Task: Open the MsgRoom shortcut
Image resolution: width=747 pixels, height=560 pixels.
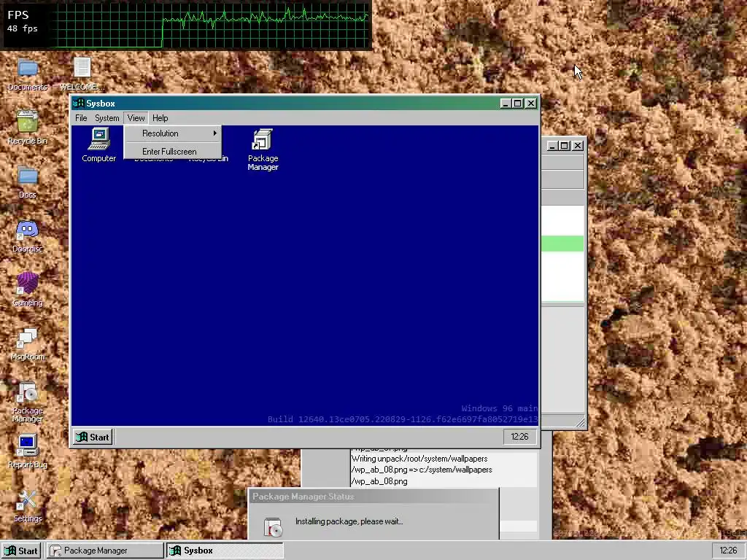Action: [x=28, y=344]
